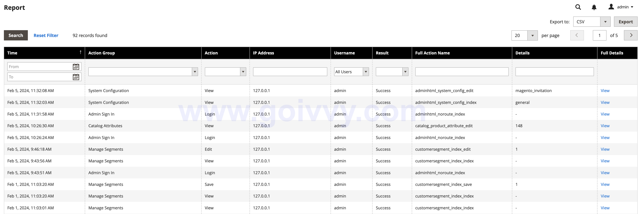This screenshot has width=644, height=214.
Task: Go to the previous page of records
Action: (577, 35)
